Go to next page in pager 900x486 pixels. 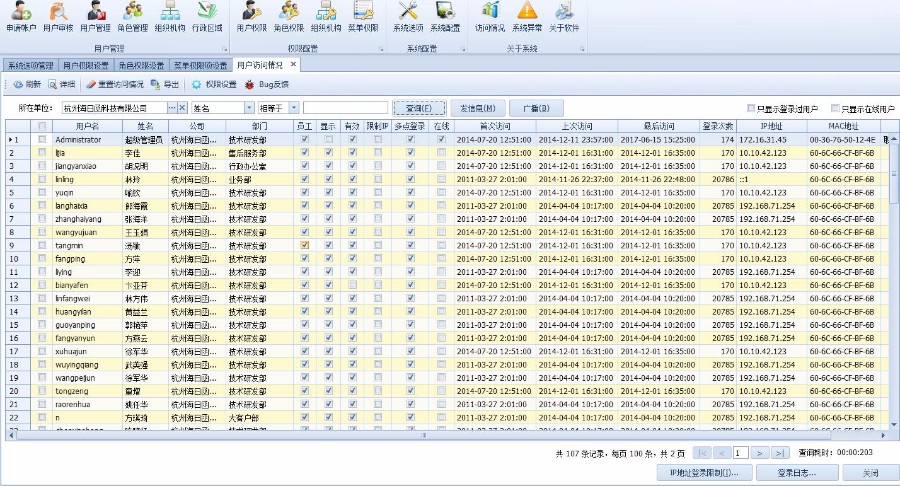[x=759, y=453]
